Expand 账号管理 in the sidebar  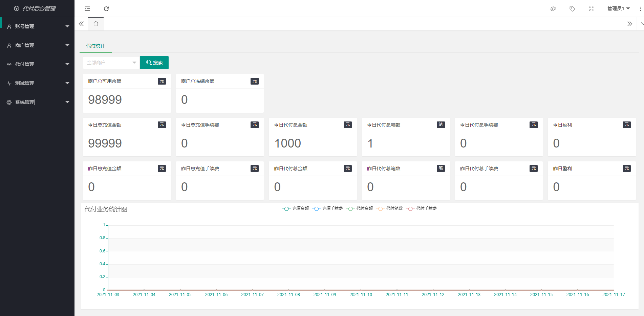tap(37, 26)
